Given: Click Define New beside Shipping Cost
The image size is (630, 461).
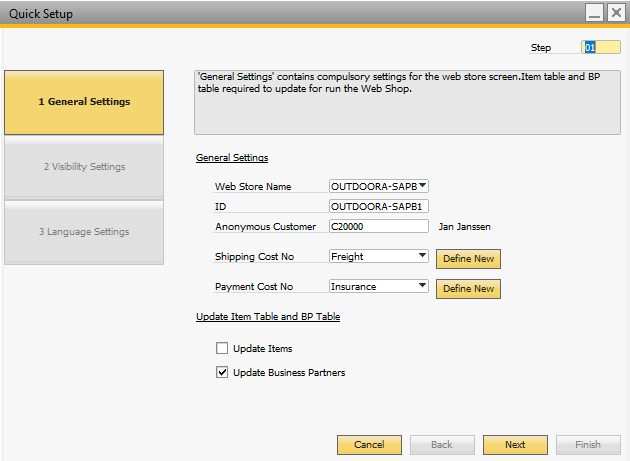Looking at the screenshot, I should (468, 259).
